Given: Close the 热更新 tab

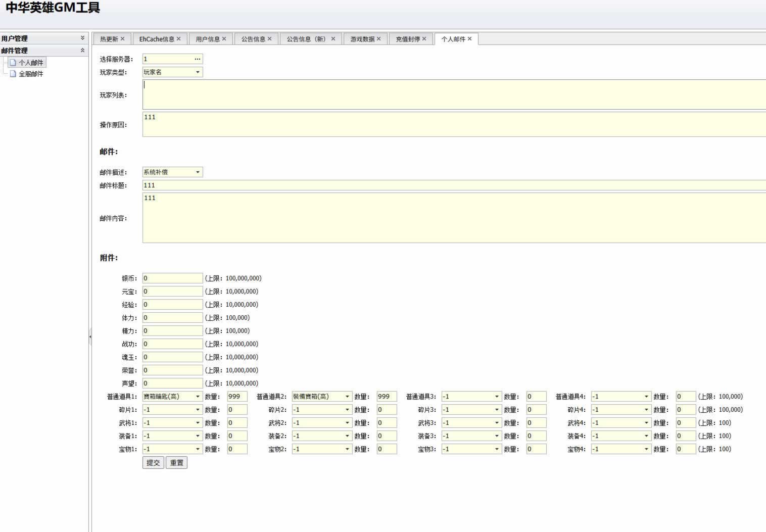Looking at the screenshot, I should pos(122,39).
